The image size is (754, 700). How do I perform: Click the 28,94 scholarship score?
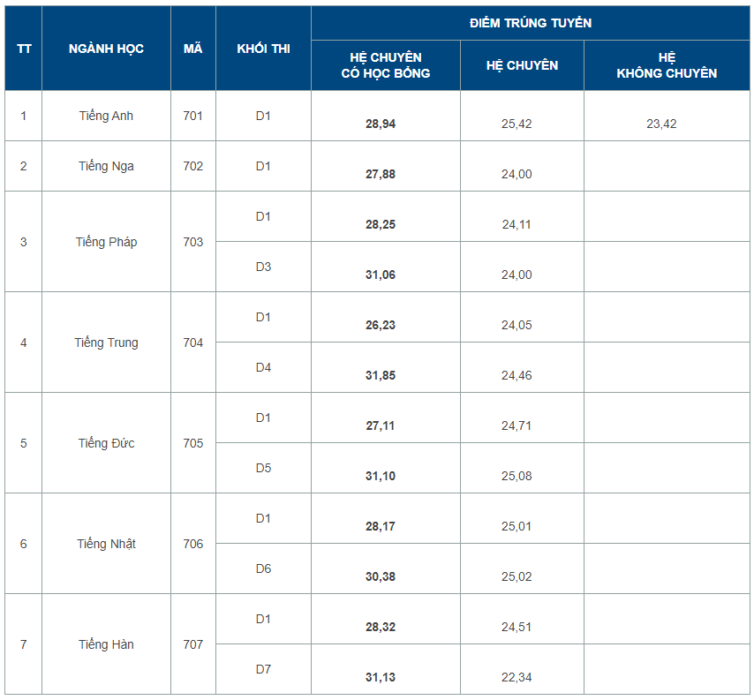381,124
